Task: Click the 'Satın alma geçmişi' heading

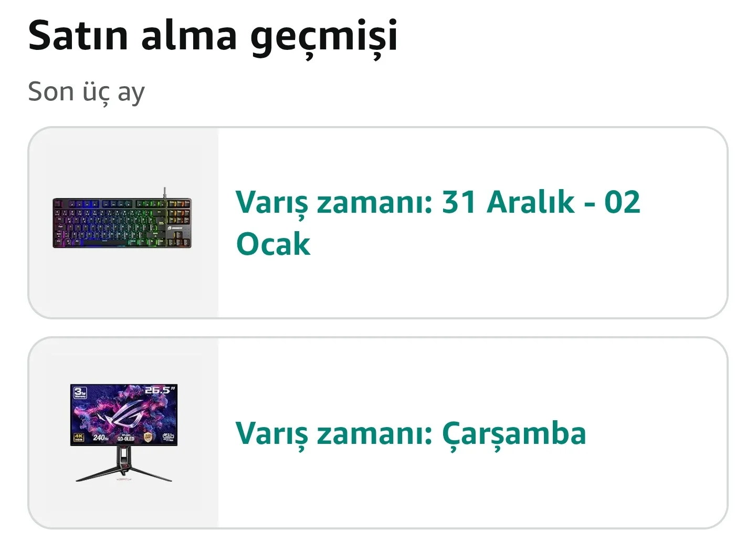Action: (x=213, y=36)
